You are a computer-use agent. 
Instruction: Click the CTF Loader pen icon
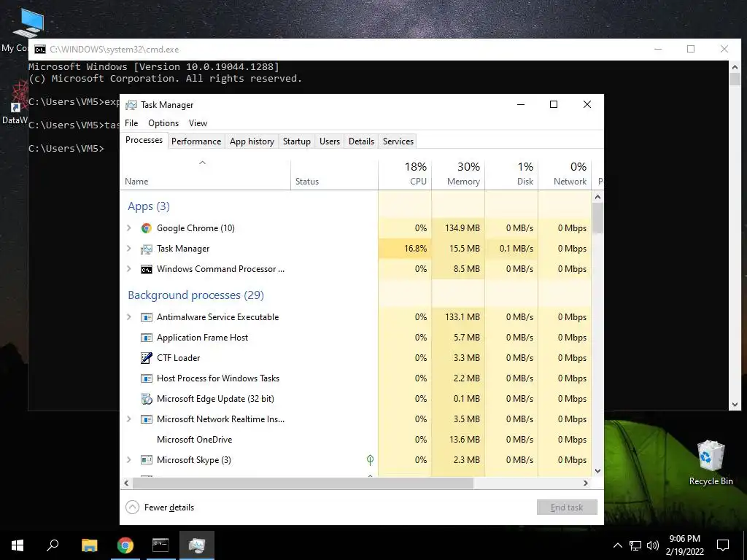(x=146, y=357)
